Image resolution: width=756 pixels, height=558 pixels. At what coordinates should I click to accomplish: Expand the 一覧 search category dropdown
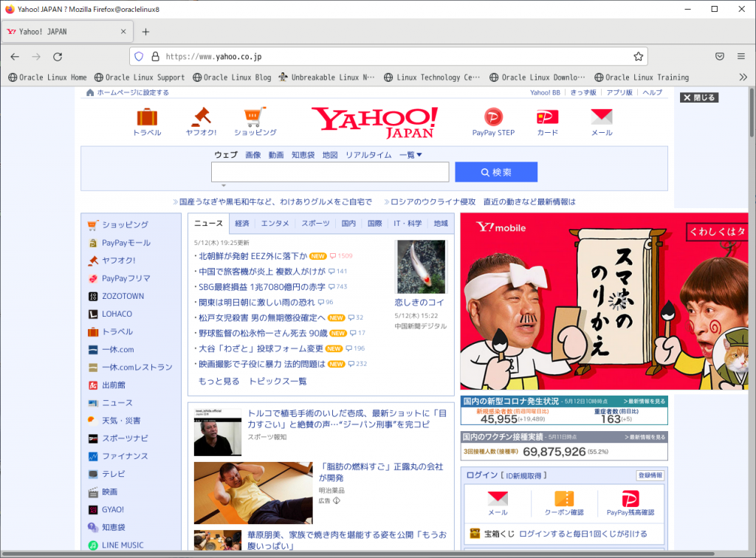point(410,155)
